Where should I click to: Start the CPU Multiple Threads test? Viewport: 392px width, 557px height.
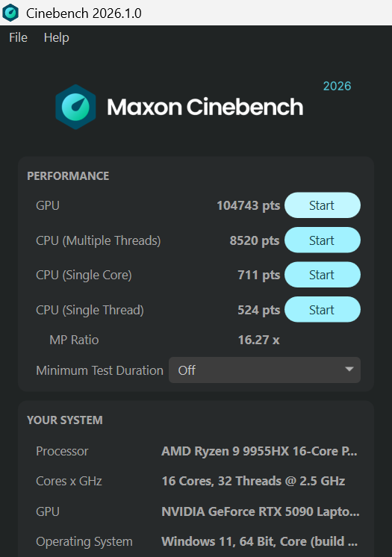323,240
